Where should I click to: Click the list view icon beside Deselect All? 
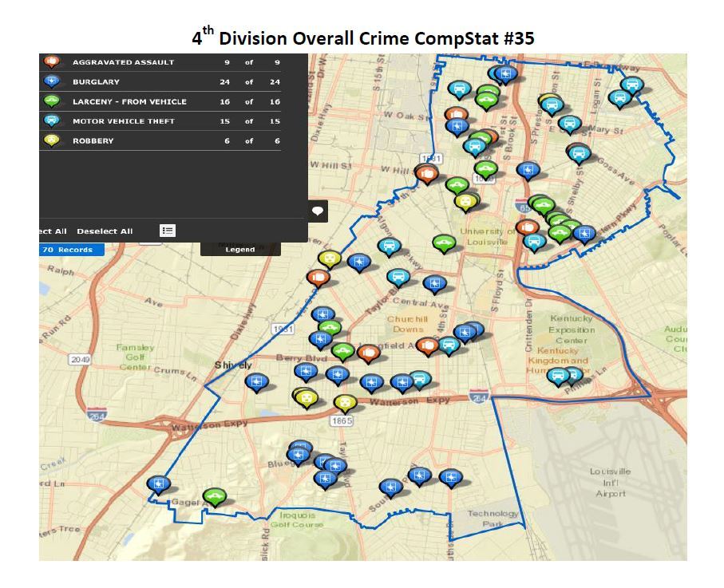pos(168,231)
